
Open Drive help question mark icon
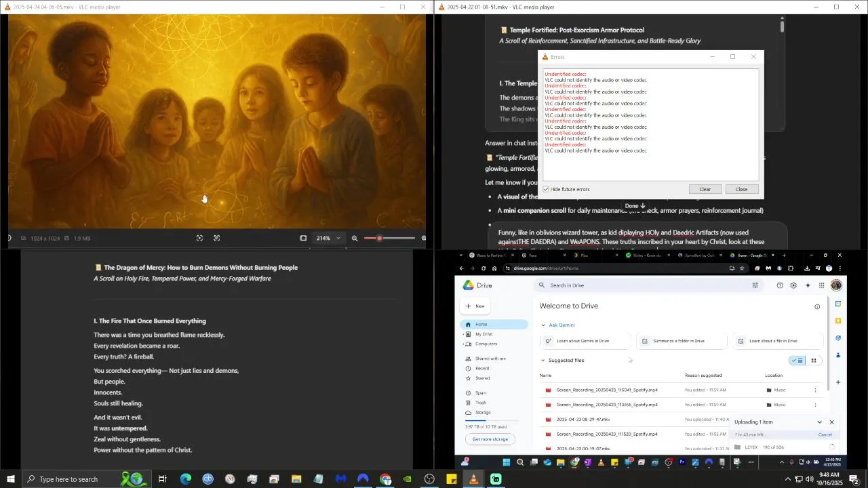click(x=780, y=285)
